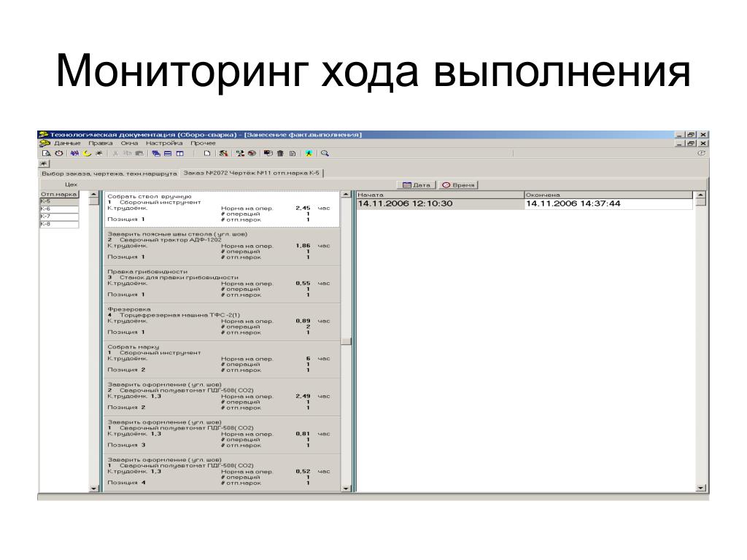Select the Собрать ствол вручную operation
747x560 pixels.
[x=222, y=209]
